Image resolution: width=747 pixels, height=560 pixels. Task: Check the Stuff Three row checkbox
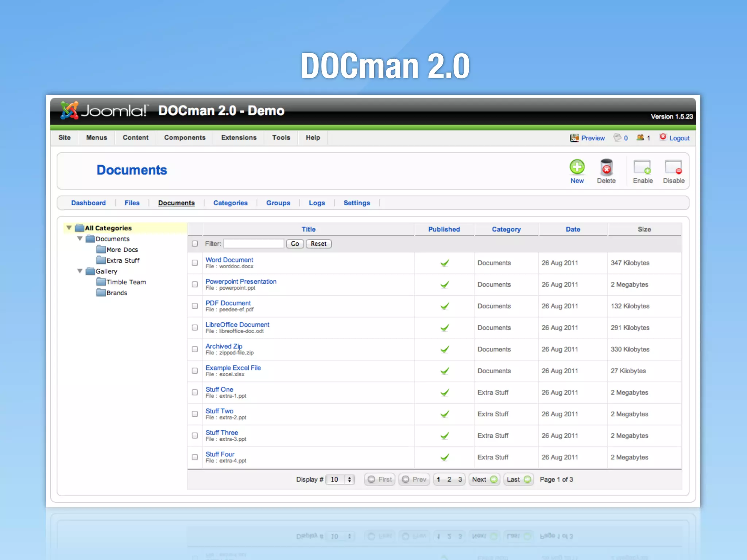(195, 436)
